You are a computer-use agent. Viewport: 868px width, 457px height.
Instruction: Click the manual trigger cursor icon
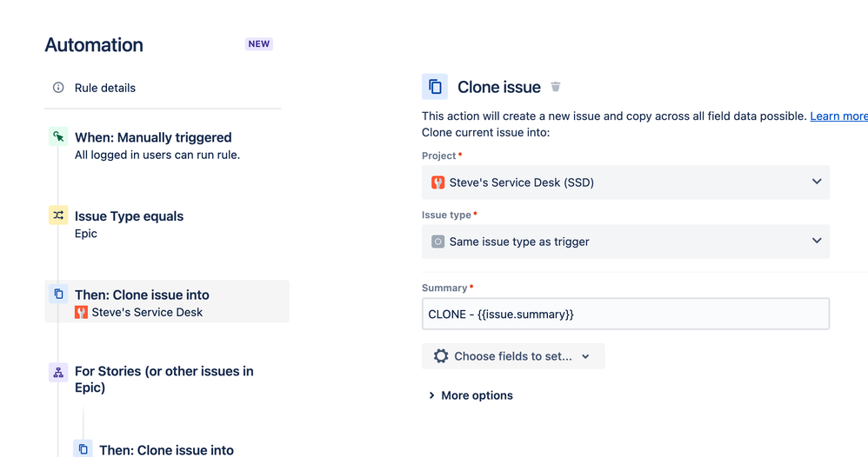(58, 136)
